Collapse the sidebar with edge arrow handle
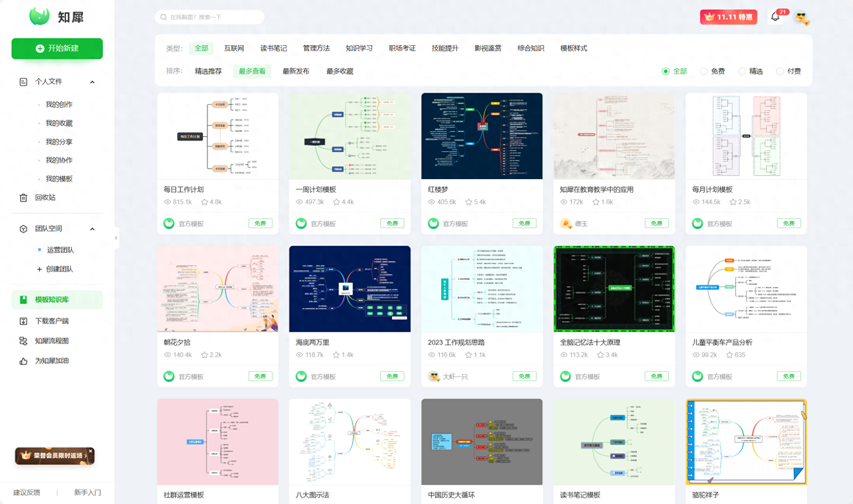This screenshot has width=853, height=504. [x=116, y=238]
